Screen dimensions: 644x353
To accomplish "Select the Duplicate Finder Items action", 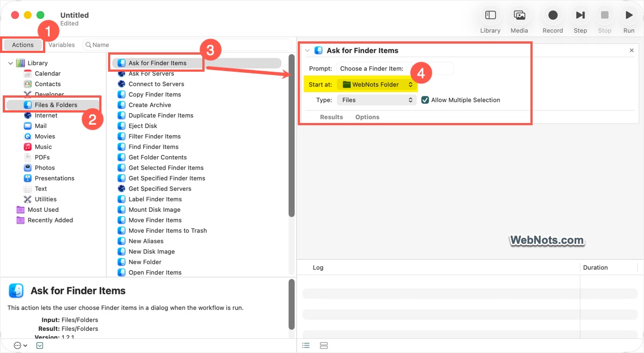I will tap(160, 115).
